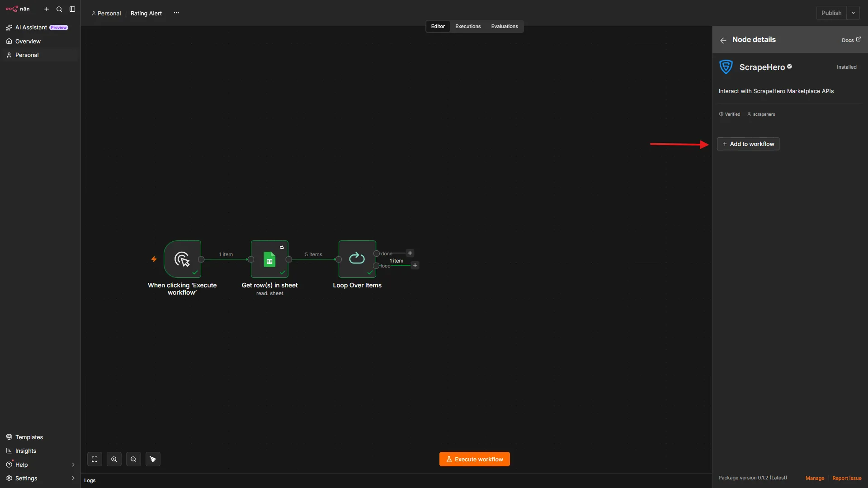Select the manual trigger node icon
This screenshot has height=488, width=868.
[x=182, y=259]
